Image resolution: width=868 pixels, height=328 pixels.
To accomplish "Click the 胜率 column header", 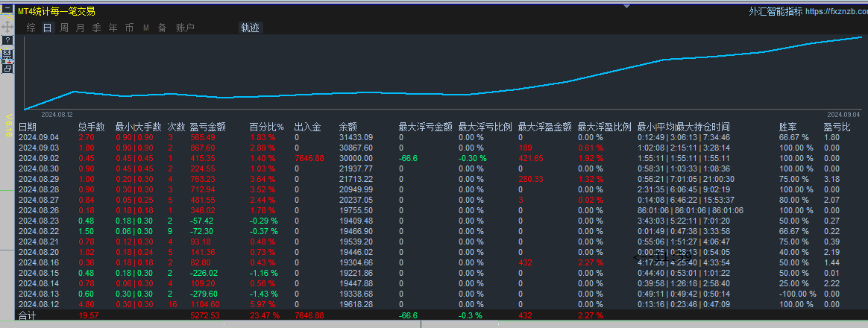I will coord(788,127).
